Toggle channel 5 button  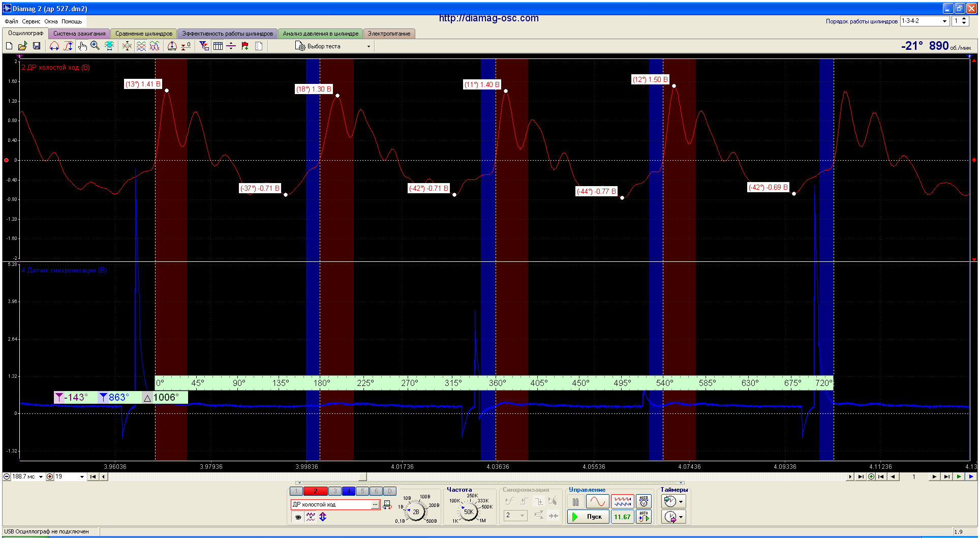click(x=362, y=491)
